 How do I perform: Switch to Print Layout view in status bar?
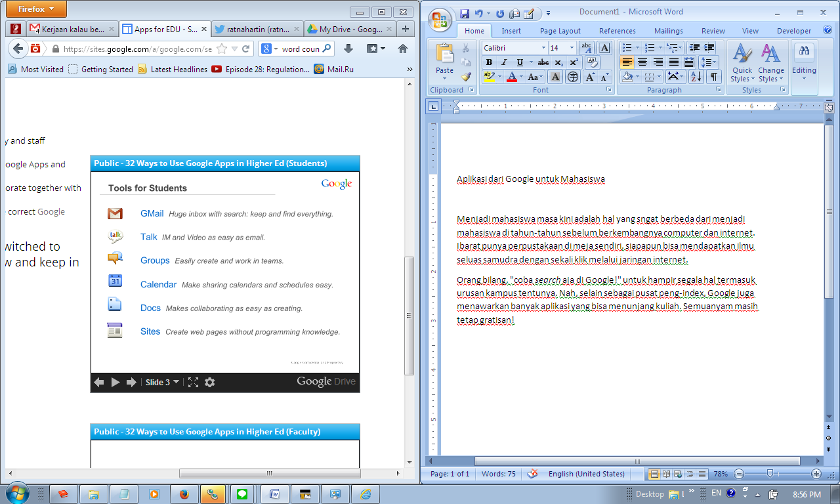[654, 474]
